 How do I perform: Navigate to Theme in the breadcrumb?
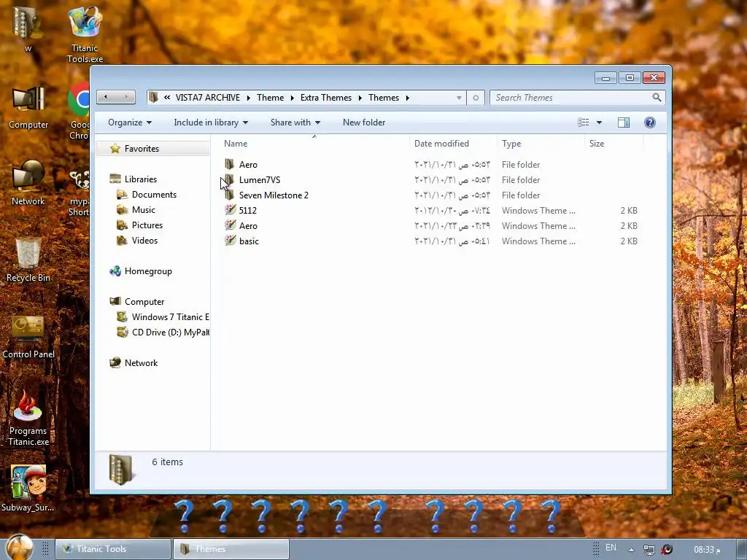coord(270,98)
